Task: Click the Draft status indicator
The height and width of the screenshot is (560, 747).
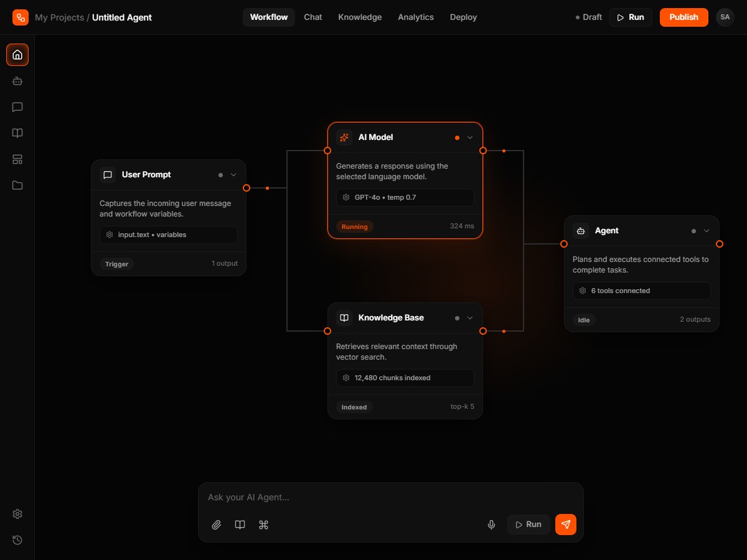Action: pos(589,17)
